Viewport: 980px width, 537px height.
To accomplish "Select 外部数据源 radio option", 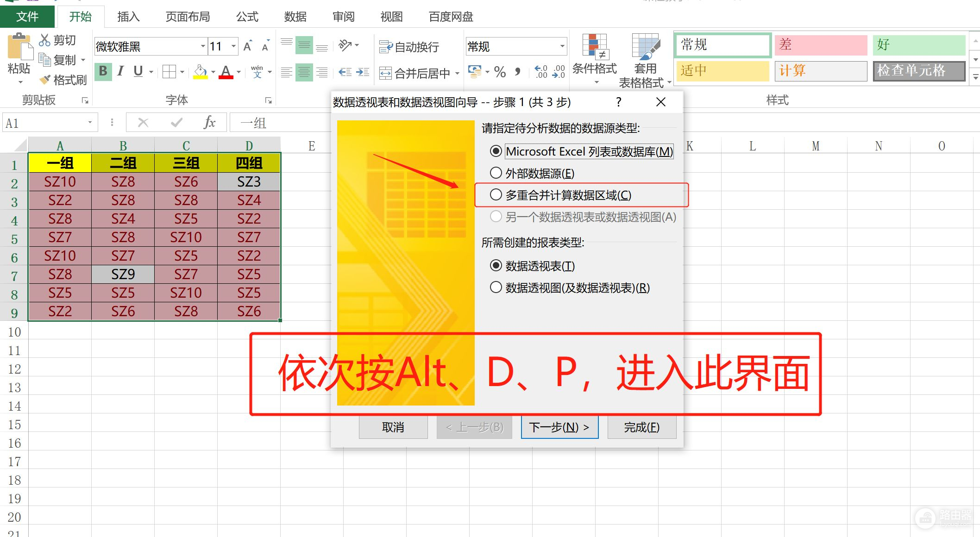I will click(x=496, y=173).
